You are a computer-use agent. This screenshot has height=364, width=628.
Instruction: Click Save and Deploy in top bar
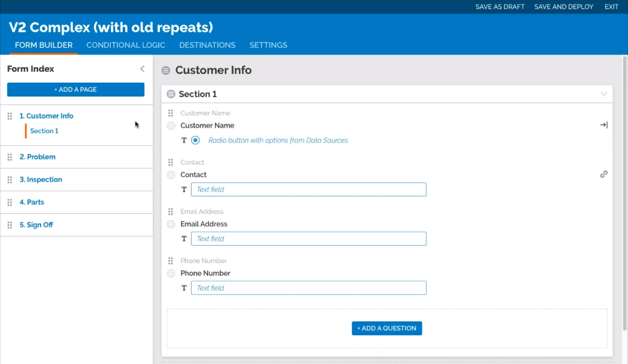click(564, 7)
